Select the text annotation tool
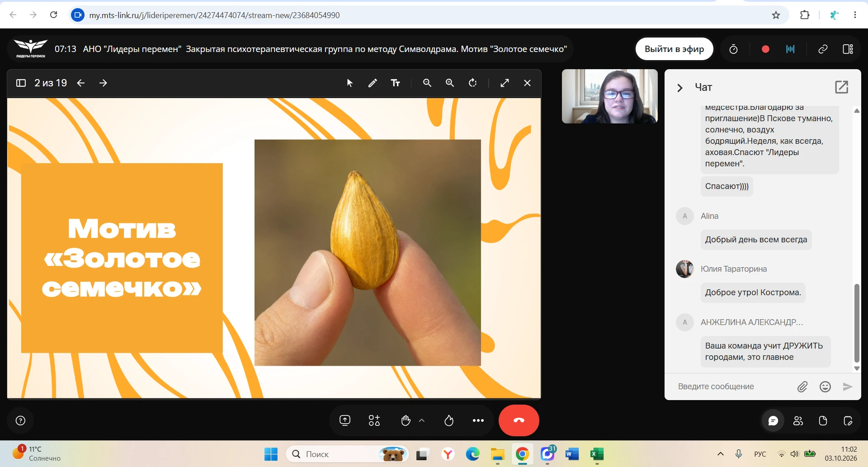The height and width of the screenshot is (467, 868). coord(396,83)
